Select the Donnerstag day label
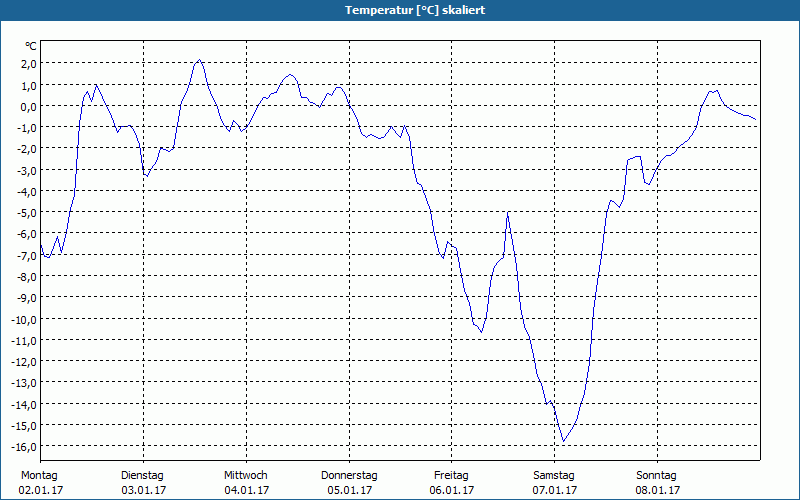 (x=349, y=476)
